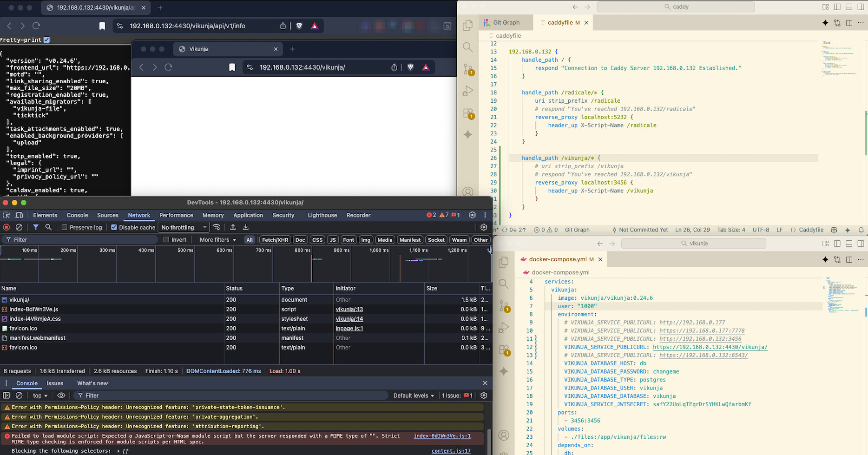Open the More filters dropdown
The width and height of the screenshot is (868, 455).
[216, 239]
